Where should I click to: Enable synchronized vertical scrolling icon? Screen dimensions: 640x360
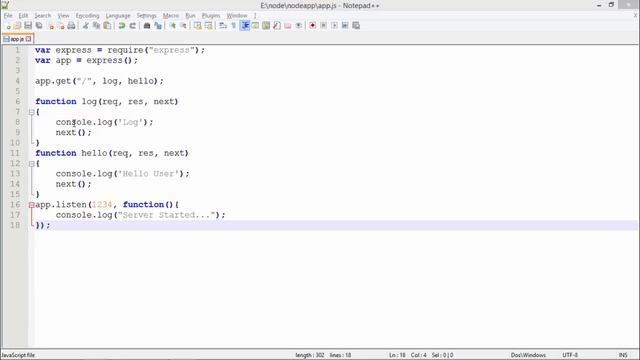click(198, 26)
